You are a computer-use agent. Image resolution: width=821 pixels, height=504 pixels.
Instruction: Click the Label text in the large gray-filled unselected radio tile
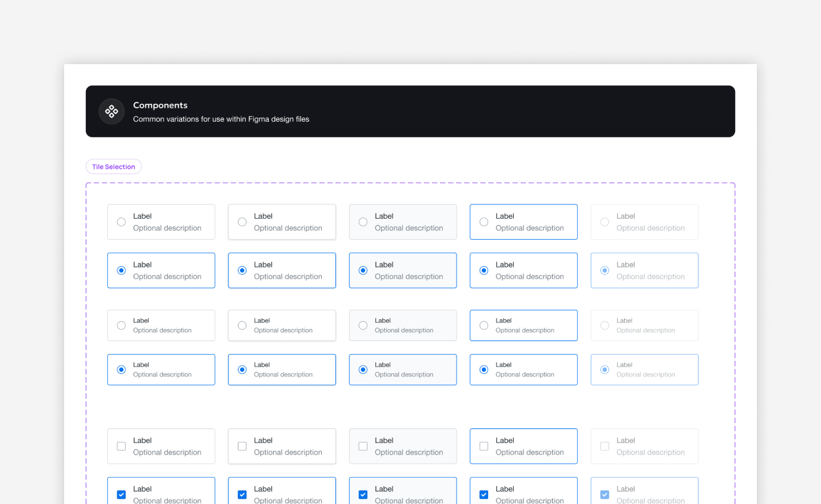pos(384,216)
